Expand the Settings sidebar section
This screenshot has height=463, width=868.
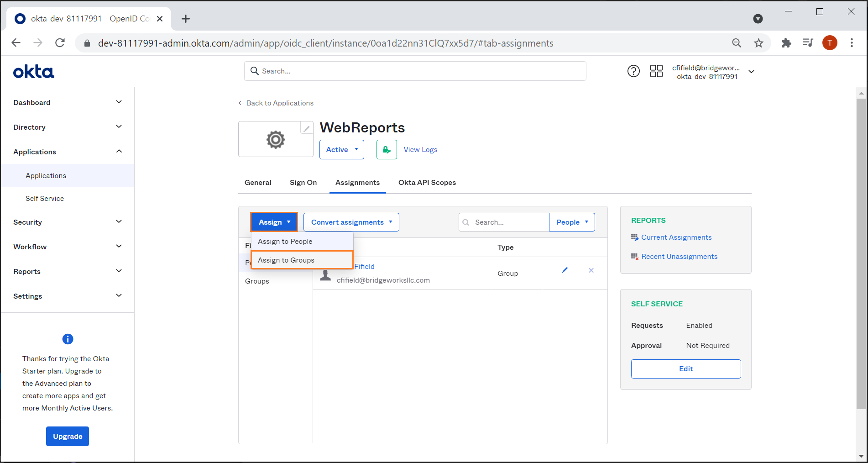click(x=68, y=296)
